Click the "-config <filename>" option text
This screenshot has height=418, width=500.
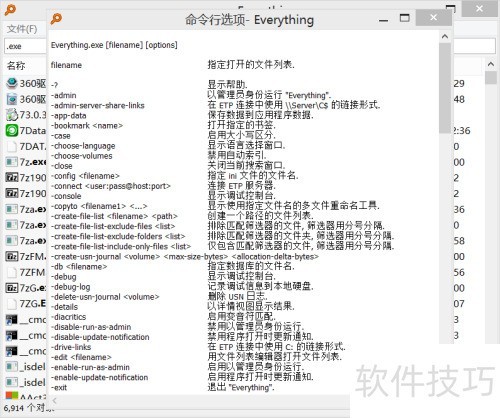85,176
